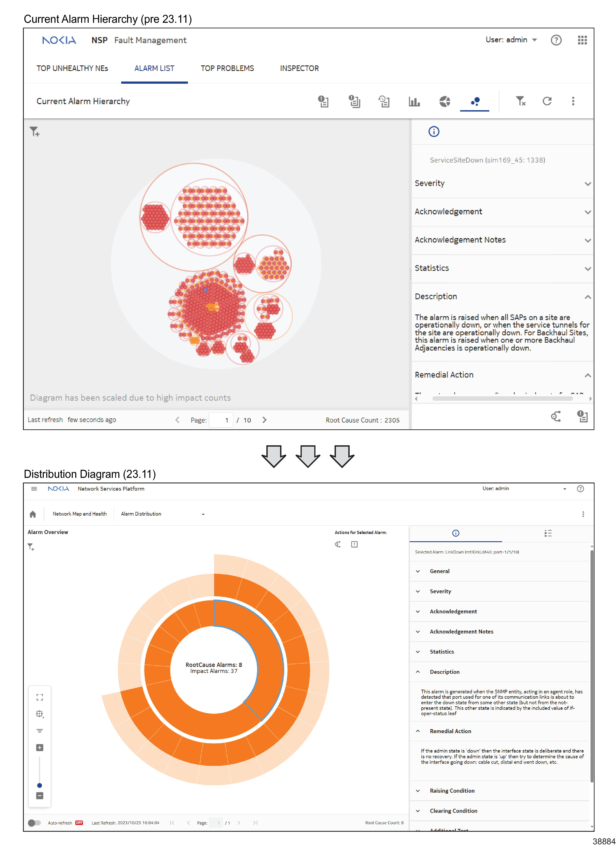Jump to last page in Distribution Diagram pager
The width and height of the screenshot is (616, 847).
coord(255,823)
